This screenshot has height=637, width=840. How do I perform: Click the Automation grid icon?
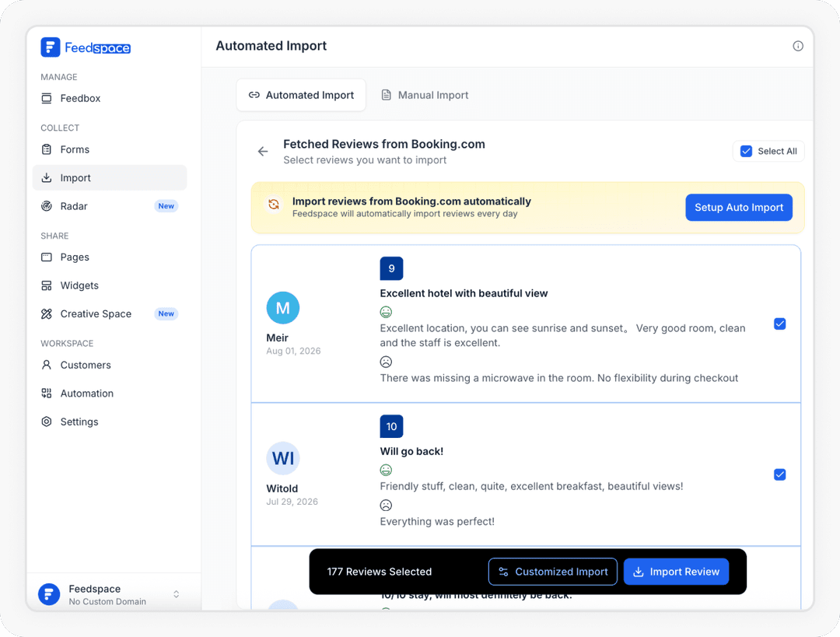[x=47, y=394]
